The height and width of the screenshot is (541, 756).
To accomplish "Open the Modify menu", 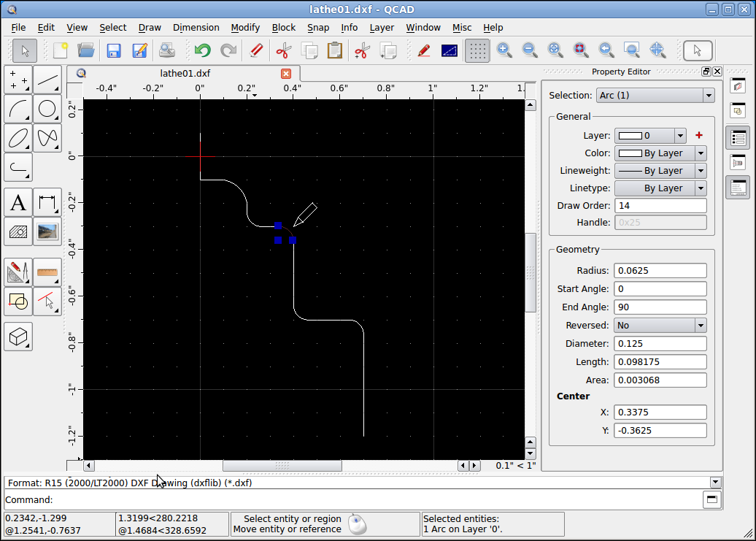I will [x=245, y=28].
